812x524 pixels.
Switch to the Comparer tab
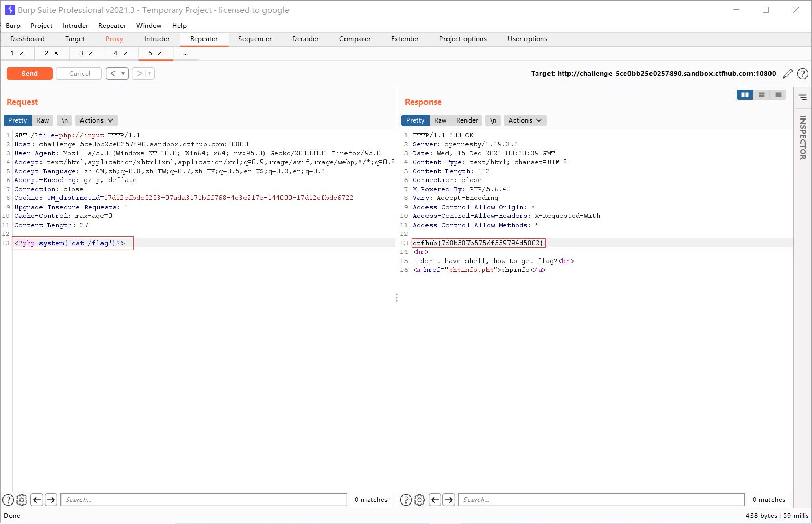355,39
